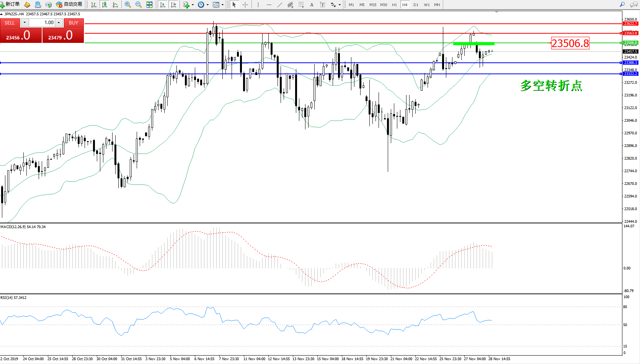The image size is (640, 364).
Task: Pick the horizontal line drawing tool
Action: (x=269, y=5)
